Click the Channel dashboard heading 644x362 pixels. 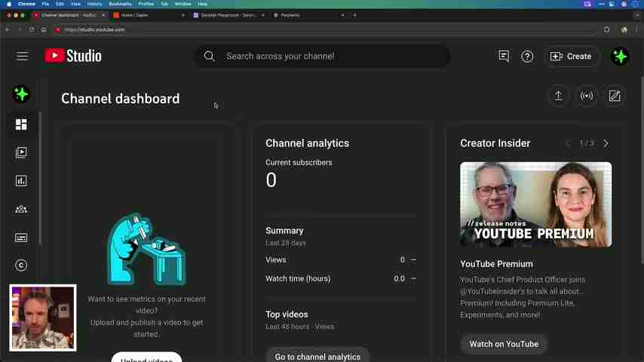click(x=121, y=99)
